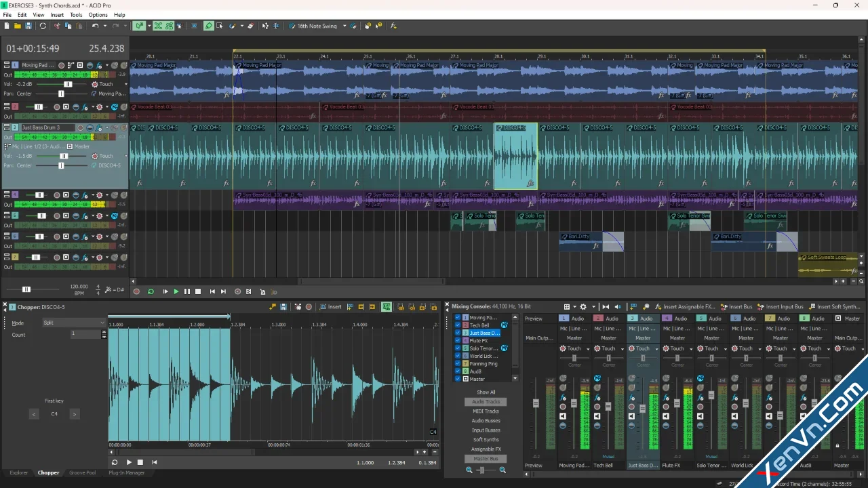Open Touch automation dropdown on mixer channel 1

587,348
